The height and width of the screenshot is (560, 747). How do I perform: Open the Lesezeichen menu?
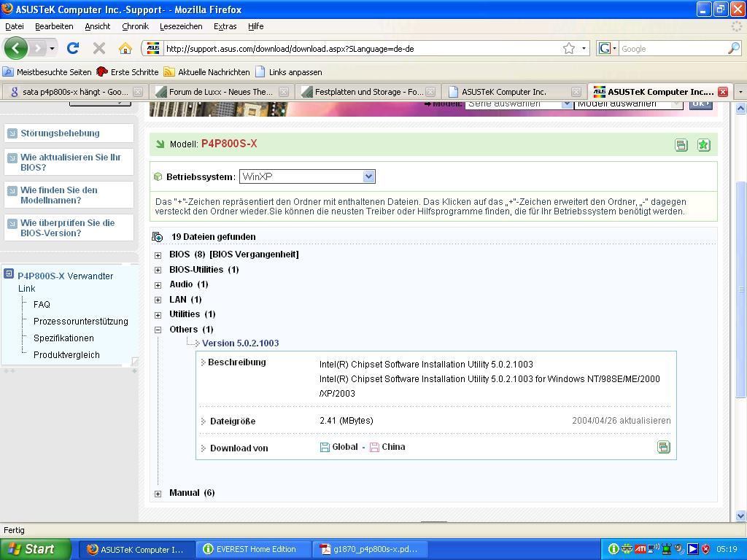coord(181,26)
